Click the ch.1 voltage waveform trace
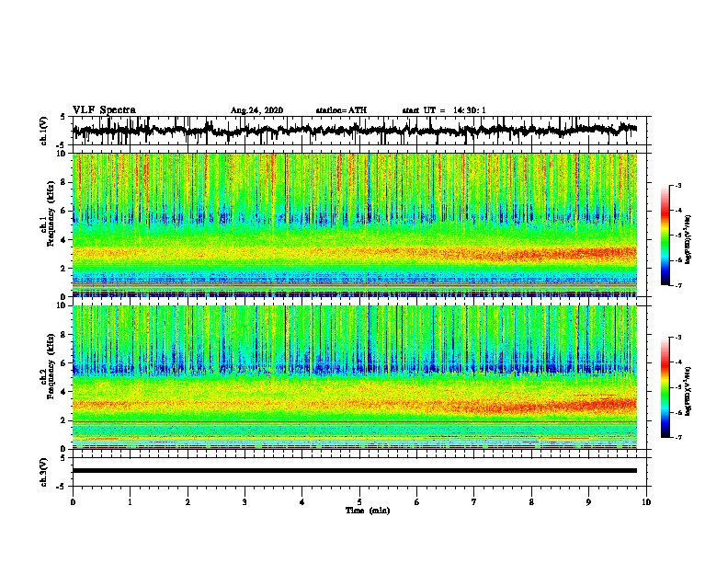The image size is (728, 563). pos(354,131)
